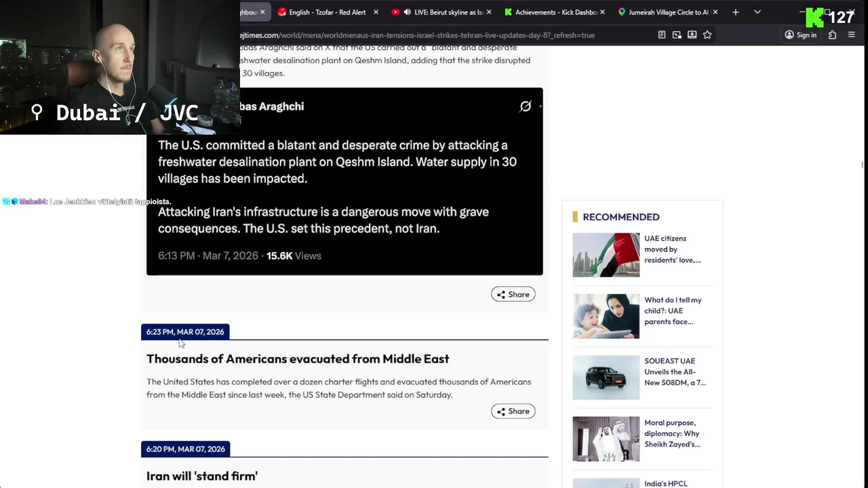
Task: Open India's HPCL recommended article link
Action: click(666, 483)
